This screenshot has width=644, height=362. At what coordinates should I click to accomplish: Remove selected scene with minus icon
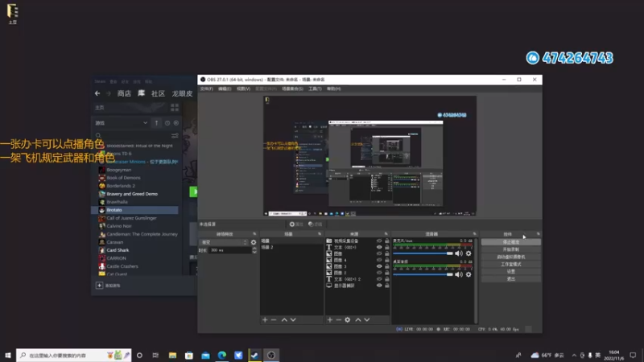click(x=274, y=319)
